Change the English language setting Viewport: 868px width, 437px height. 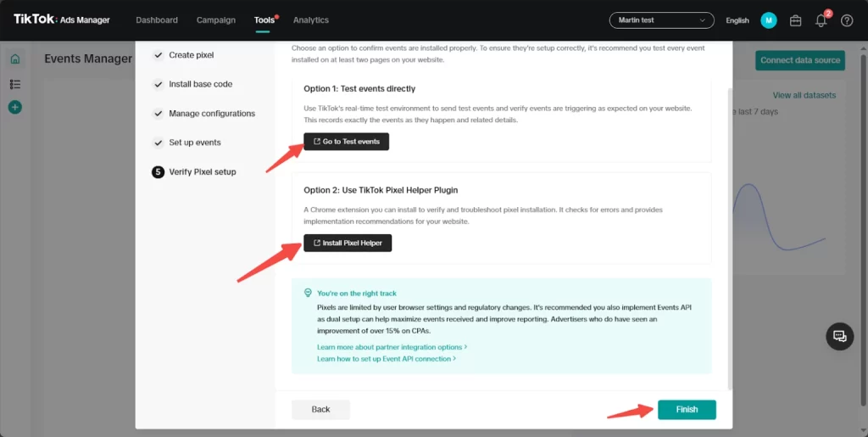(737, 20)
